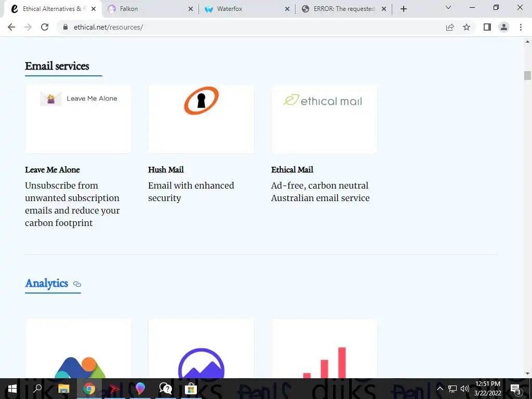Open the red arrow app in taskbar
The image size is (532, 399).
114,389
